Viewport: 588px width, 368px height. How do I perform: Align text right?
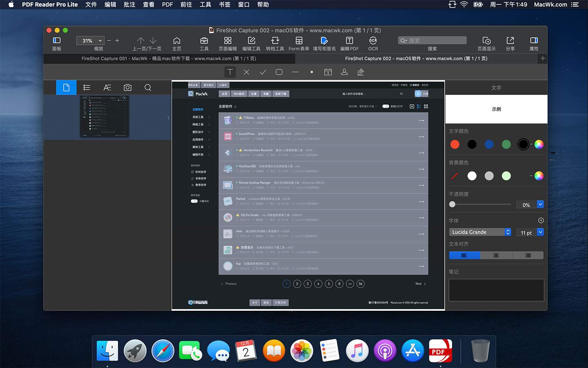point(528,255)
